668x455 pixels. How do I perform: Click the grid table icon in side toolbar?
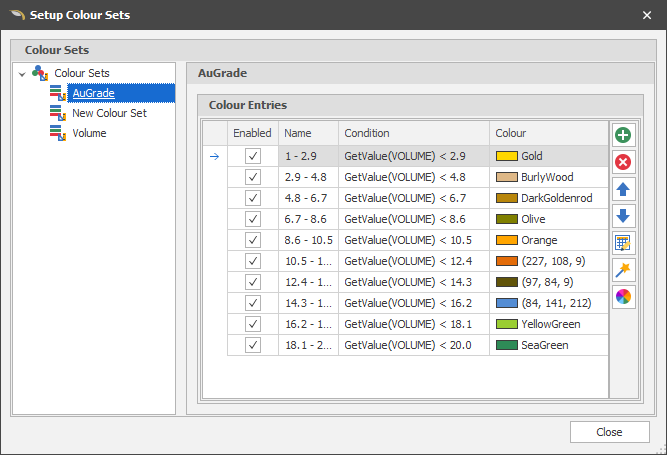coord(623,243)
